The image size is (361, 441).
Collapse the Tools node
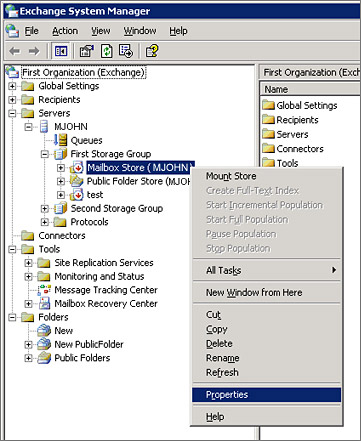click(12, 249)
